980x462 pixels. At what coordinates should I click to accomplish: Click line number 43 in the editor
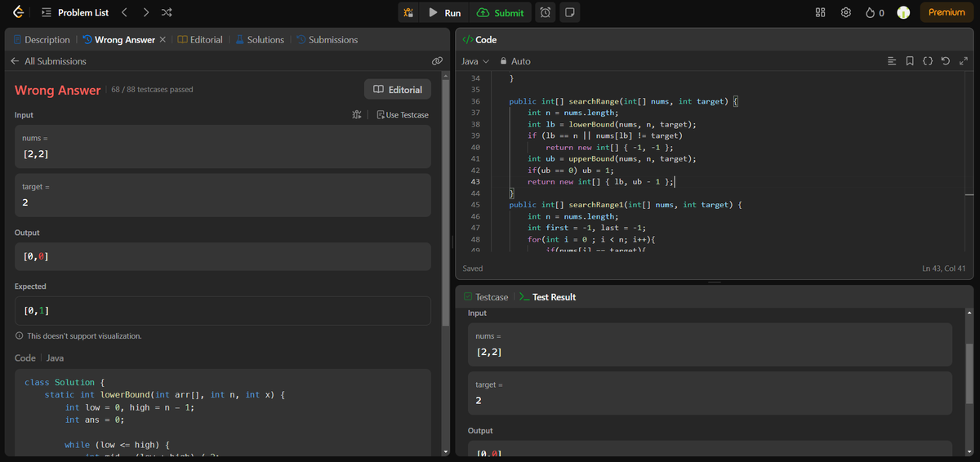[x=475, y=182]
